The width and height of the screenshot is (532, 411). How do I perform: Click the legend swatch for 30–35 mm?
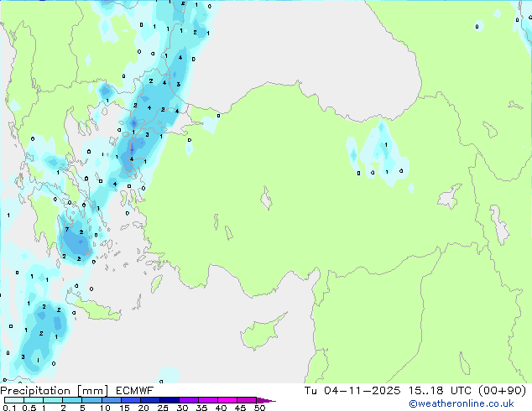click(188, 400)
